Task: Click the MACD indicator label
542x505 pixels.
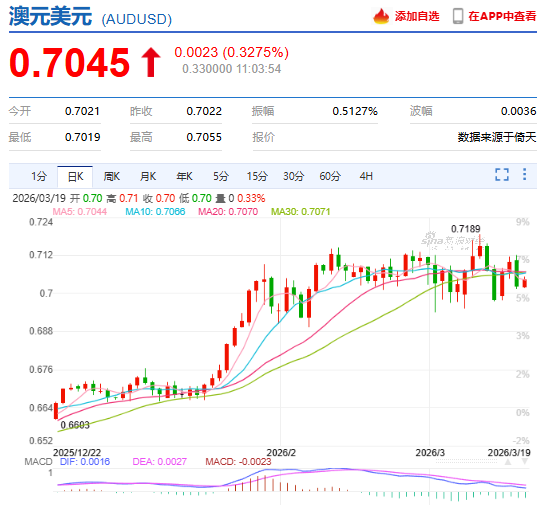Action: tap(38, 462)
